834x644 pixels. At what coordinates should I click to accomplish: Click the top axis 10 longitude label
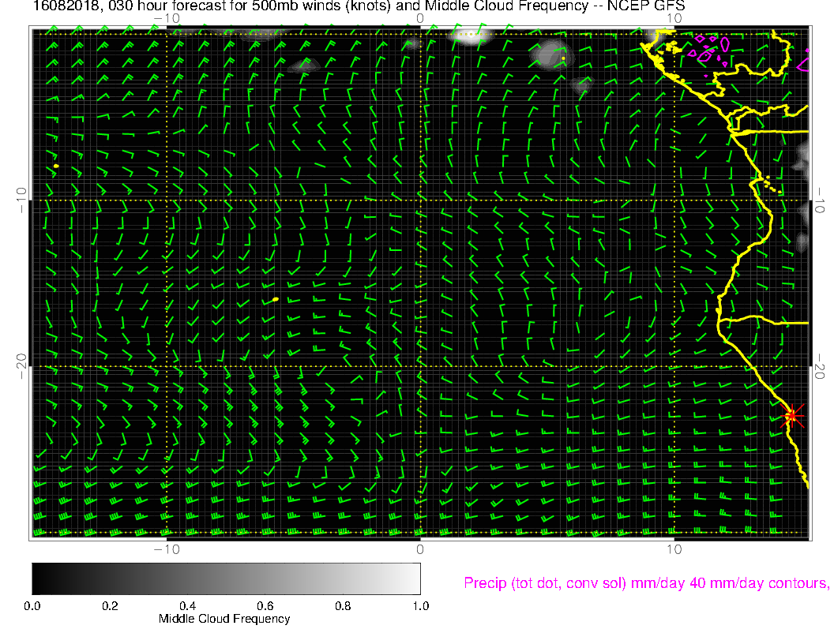(x=674, y=17)
